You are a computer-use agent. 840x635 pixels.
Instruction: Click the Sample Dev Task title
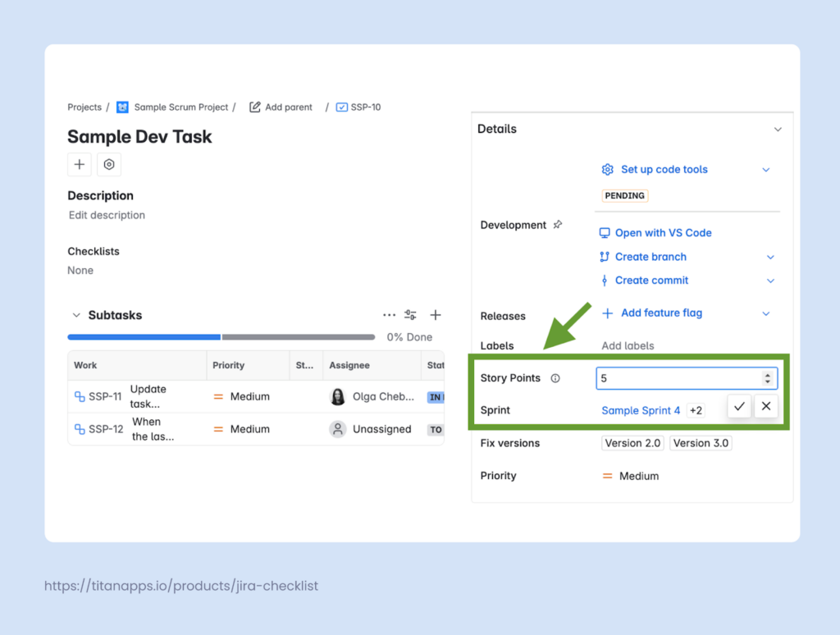[139, 137]
